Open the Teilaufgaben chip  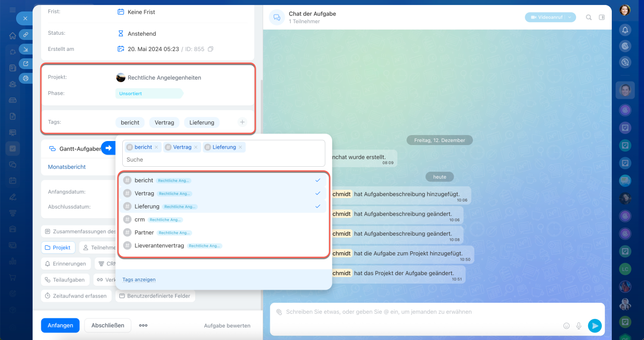(66, 280)
